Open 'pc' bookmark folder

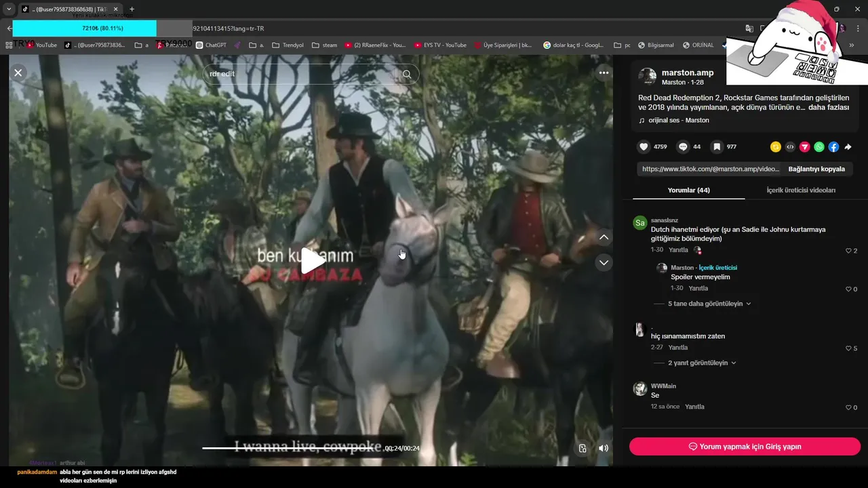click(623, 45)
